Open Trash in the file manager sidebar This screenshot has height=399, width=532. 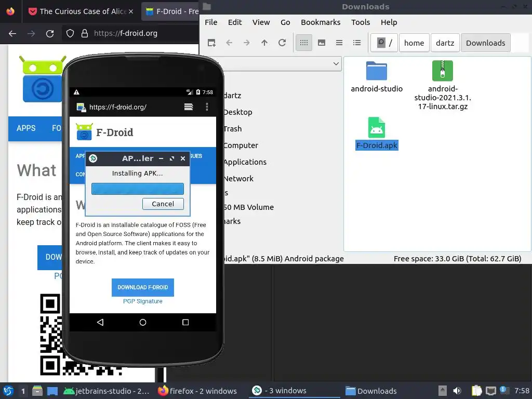(233, 129)
